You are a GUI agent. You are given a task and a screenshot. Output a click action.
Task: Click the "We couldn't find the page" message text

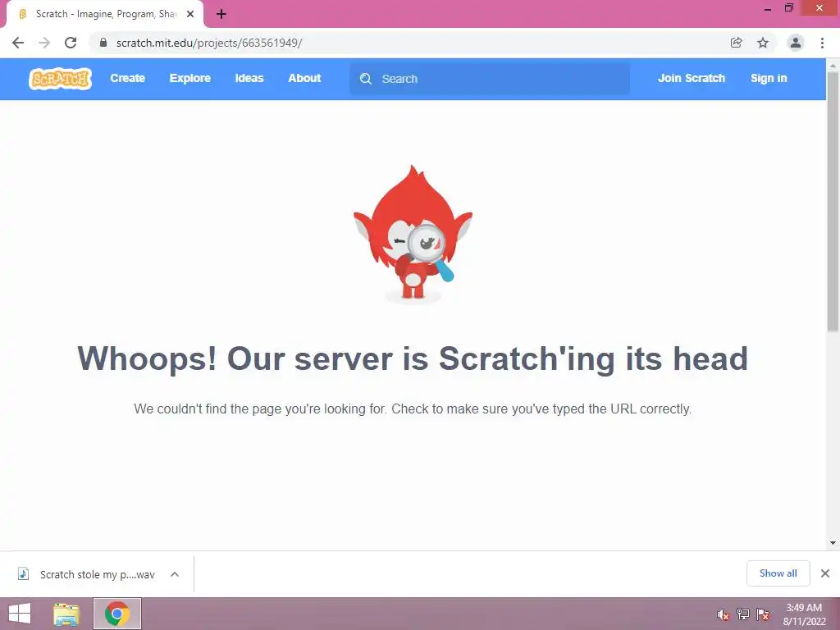pyautogui.click(x=413, y=409)
